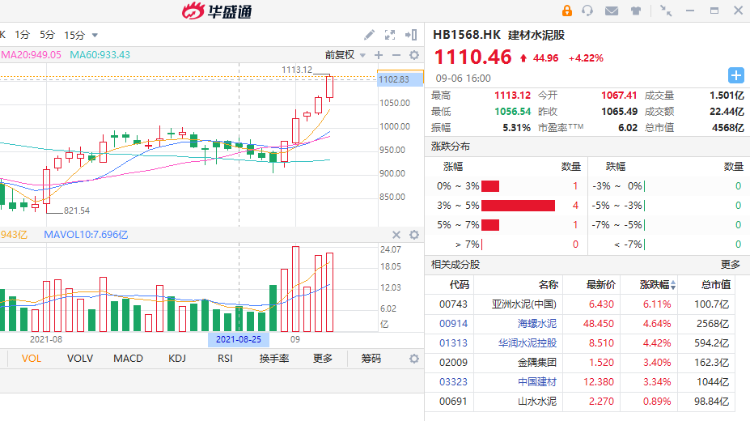This screenshot has height=421, width=750.
Task: Open chart settings gear next to zoom controls
Action: [413, 55]
